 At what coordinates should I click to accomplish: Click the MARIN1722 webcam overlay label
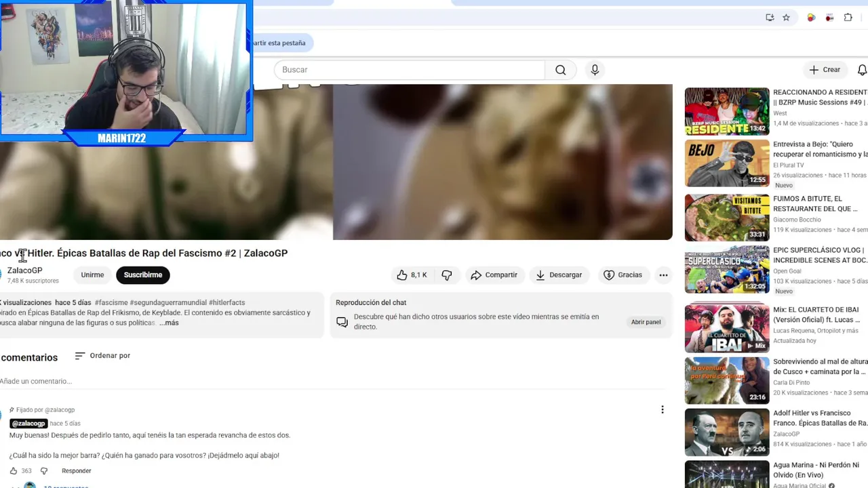tap(122, 138)
